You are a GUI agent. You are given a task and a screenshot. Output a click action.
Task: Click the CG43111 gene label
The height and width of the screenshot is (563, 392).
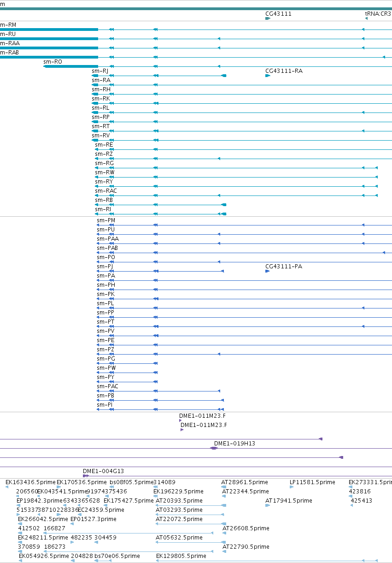click(278, 14)
